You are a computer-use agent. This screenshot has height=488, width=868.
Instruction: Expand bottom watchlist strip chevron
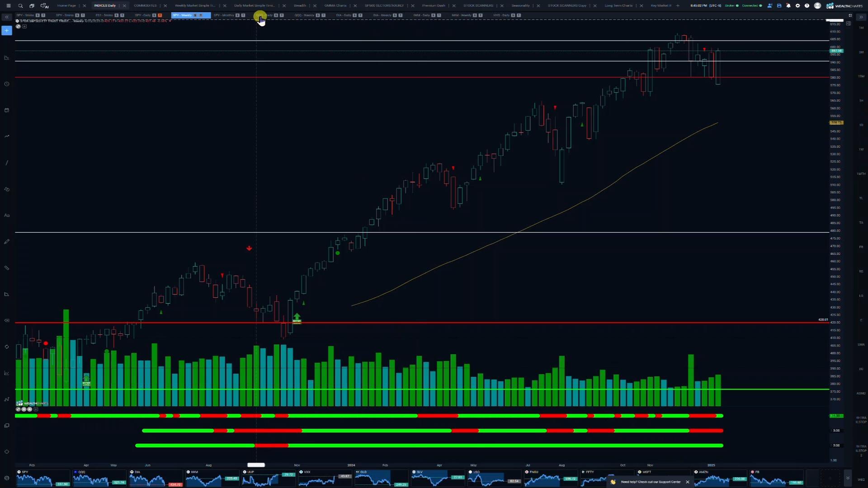tap(848, 478)
